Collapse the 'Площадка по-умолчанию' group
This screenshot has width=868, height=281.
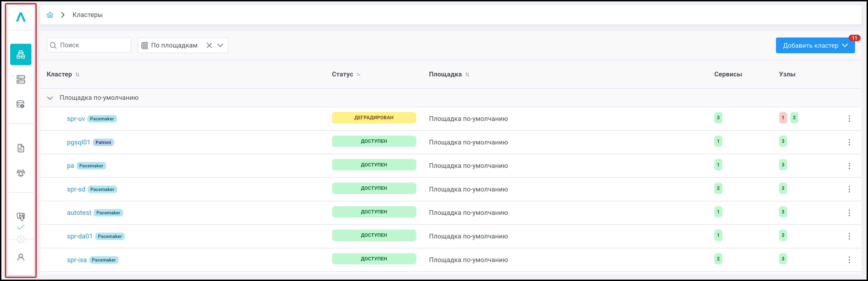pos(50,98)
